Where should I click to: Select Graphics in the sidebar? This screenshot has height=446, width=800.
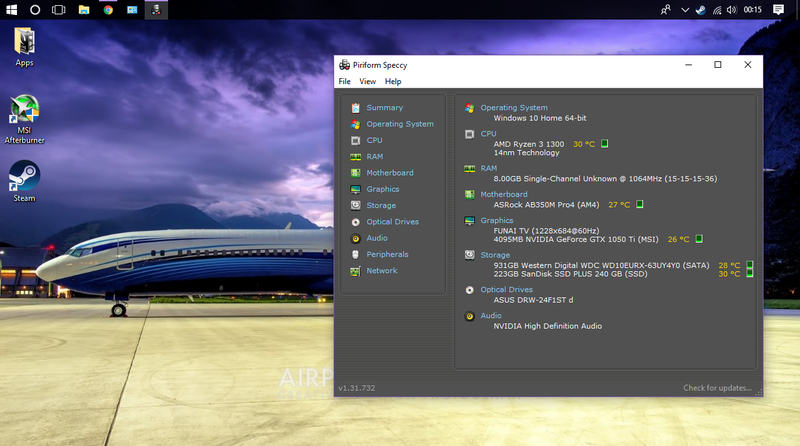[383, 189]
